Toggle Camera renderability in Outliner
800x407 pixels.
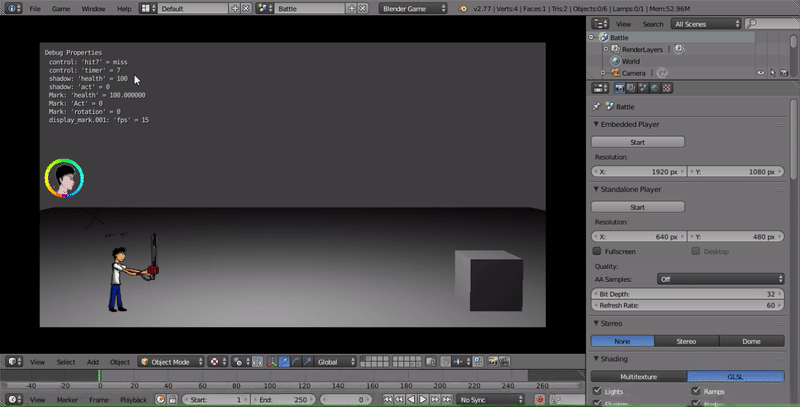(784, 73)
